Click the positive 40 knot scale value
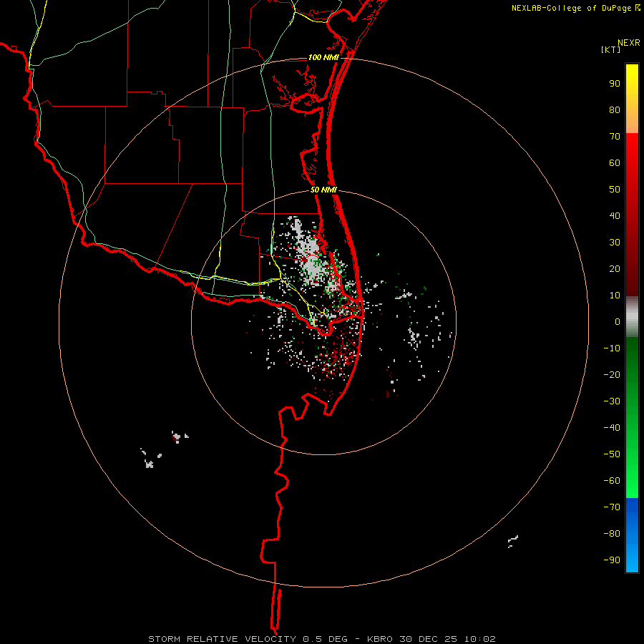 pyautogui.click(x=615, y=216)
